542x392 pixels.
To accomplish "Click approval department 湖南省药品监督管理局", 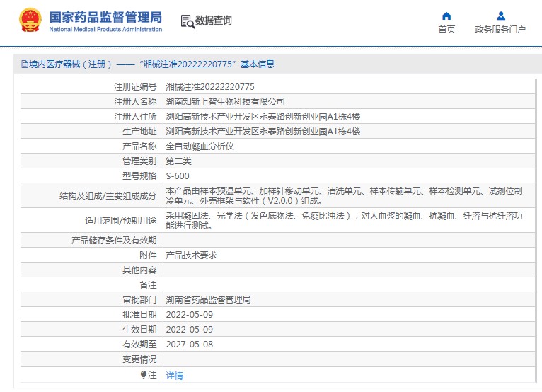I will 208,300.
